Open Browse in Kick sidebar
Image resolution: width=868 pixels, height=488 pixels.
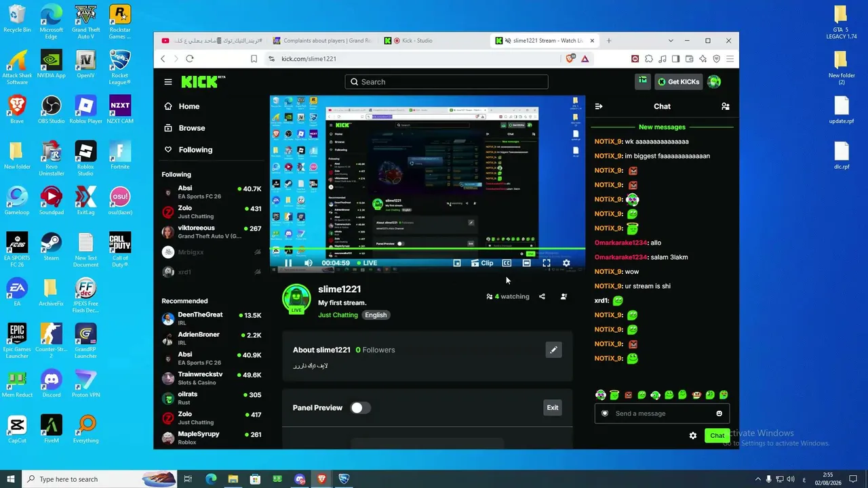coord(184,128)
